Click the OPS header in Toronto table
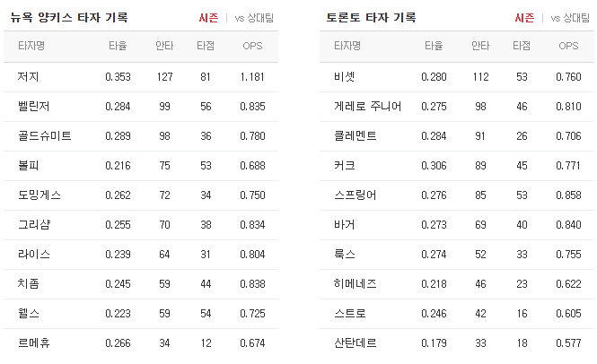 point(568,46)
